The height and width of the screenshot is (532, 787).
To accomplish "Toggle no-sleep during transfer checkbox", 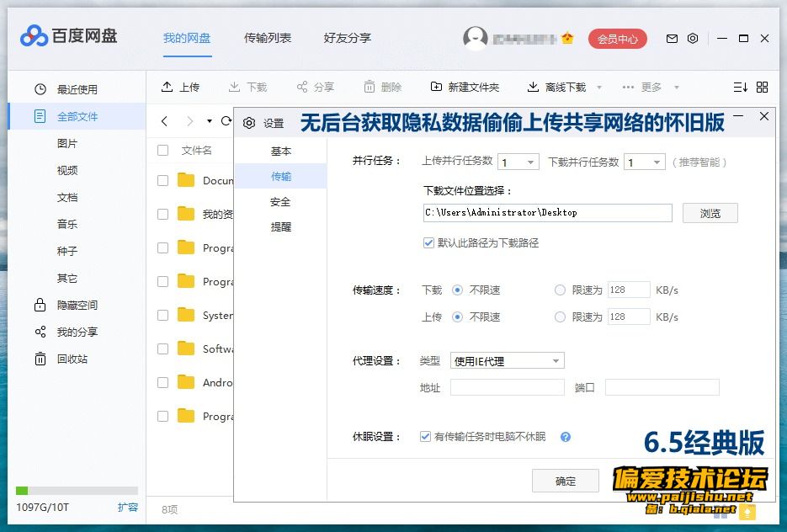I will (x=425, y=437).
